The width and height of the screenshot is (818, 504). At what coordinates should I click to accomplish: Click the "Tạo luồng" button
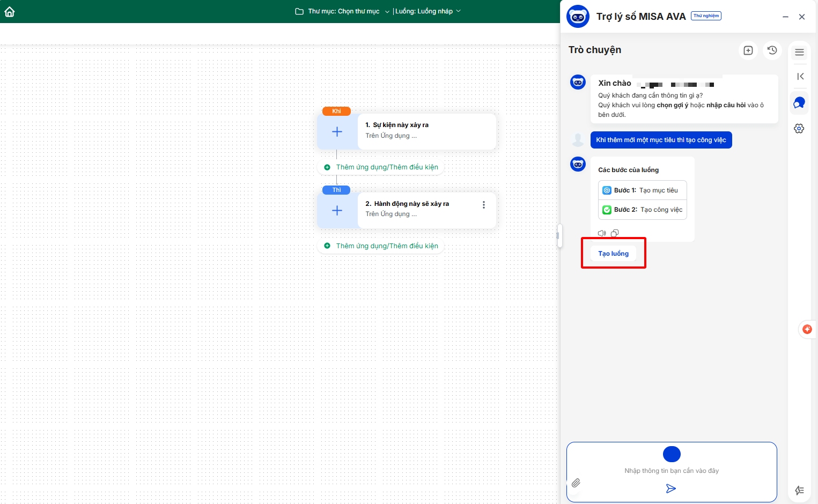point(613,254)
